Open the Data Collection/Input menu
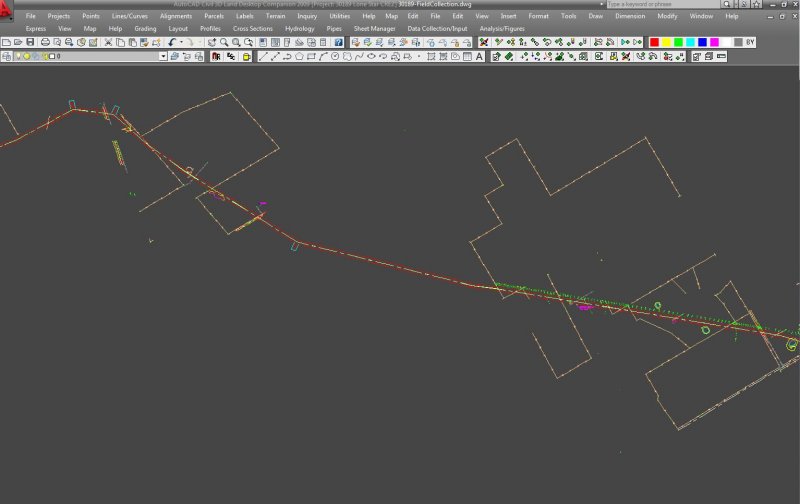 click(437, 29)
